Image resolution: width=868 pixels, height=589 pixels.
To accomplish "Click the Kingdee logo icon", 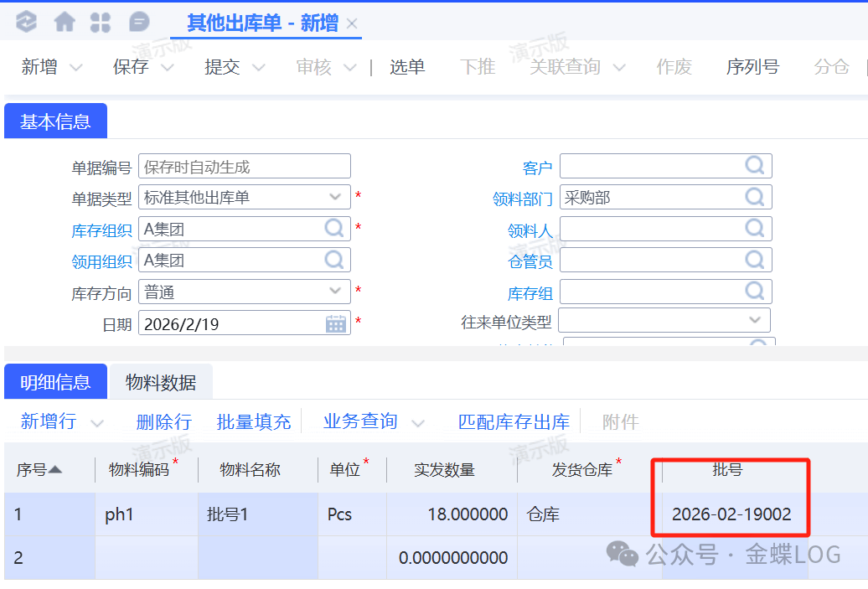I will point(27,23).
